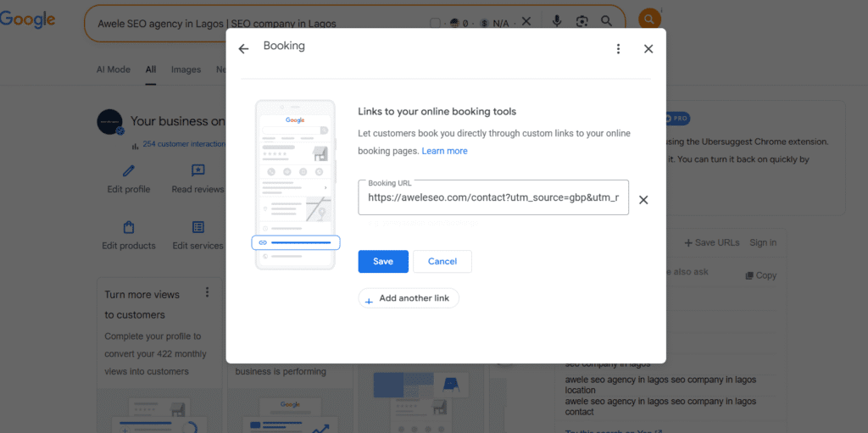Switch to Images tab
The width and height of the screenshot is (868, 433).
pyautogui.click(x=186, y=69)
